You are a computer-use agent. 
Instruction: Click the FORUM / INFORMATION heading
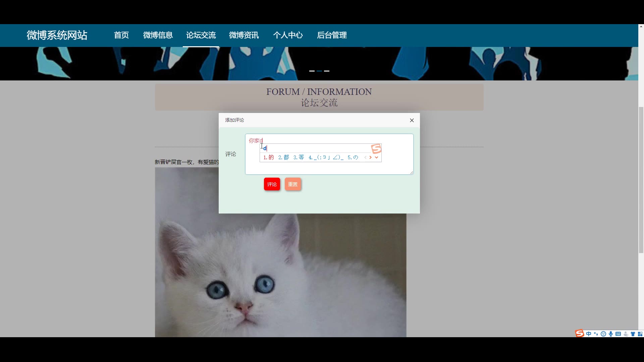pos(319,92)
